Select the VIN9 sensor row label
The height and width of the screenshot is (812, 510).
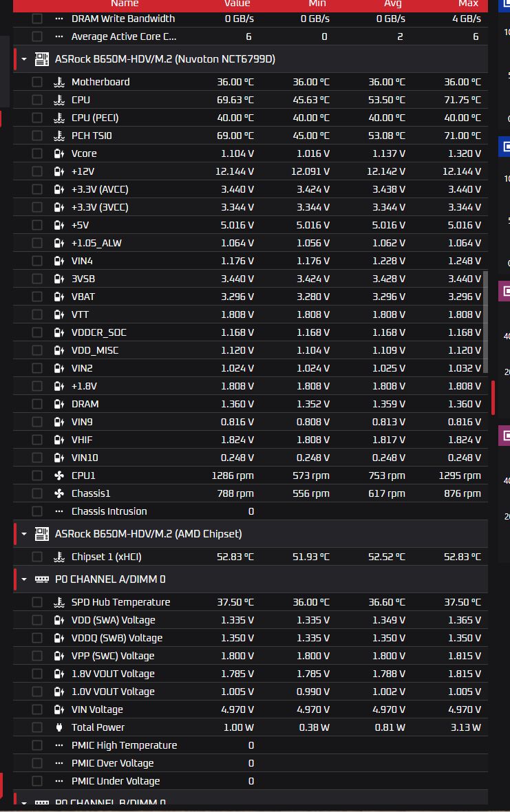(x=83, y=422)
